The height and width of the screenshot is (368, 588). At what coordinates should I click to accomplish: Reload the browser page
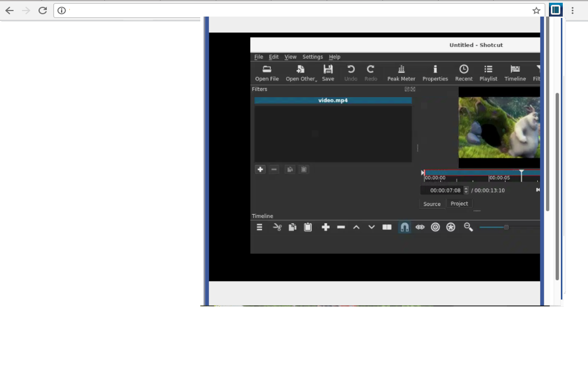click(x=43, y=10)
